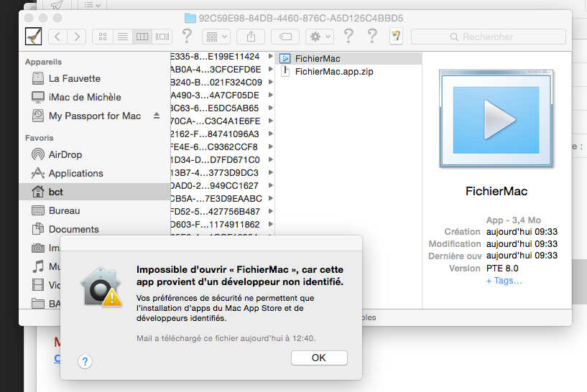This screenshot has width=587, height=392.
Task: Click the broom icon in Finder toolbar
Action: 33,36
